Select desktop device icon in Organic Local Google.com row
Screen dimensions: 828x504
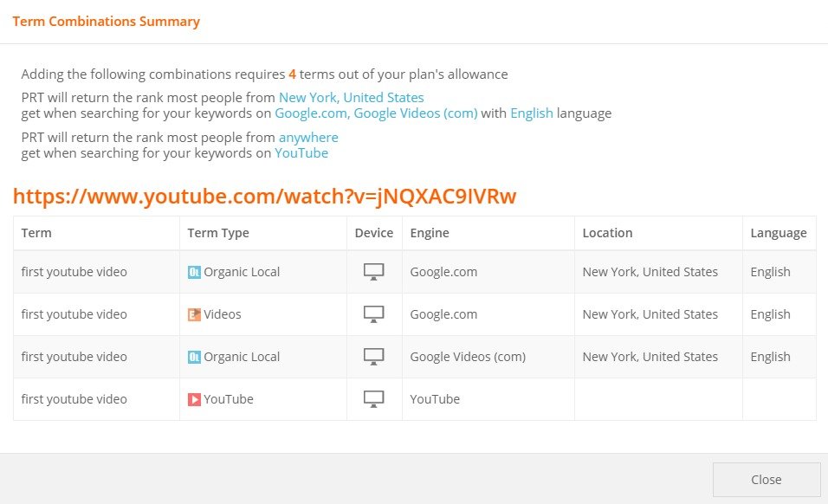coord(373,272)
